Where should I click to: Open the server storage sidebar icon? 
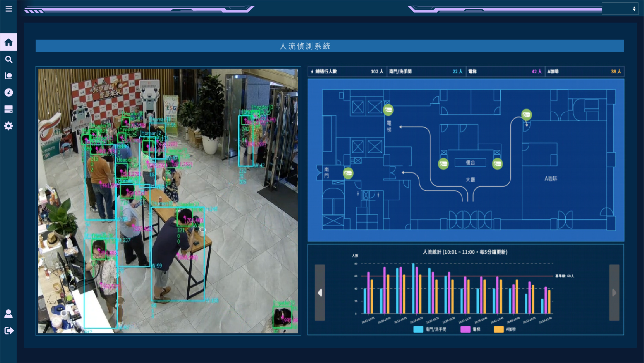9,110
